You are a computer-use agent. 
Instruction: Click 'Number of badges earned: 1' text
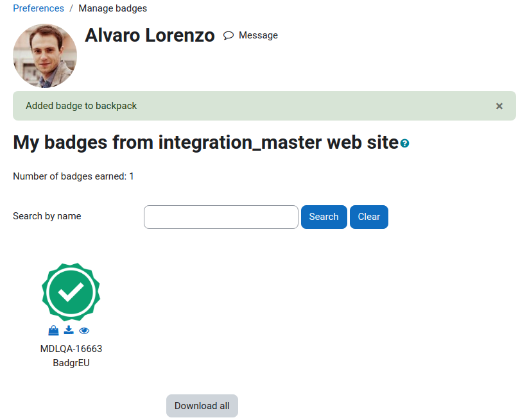73,176
